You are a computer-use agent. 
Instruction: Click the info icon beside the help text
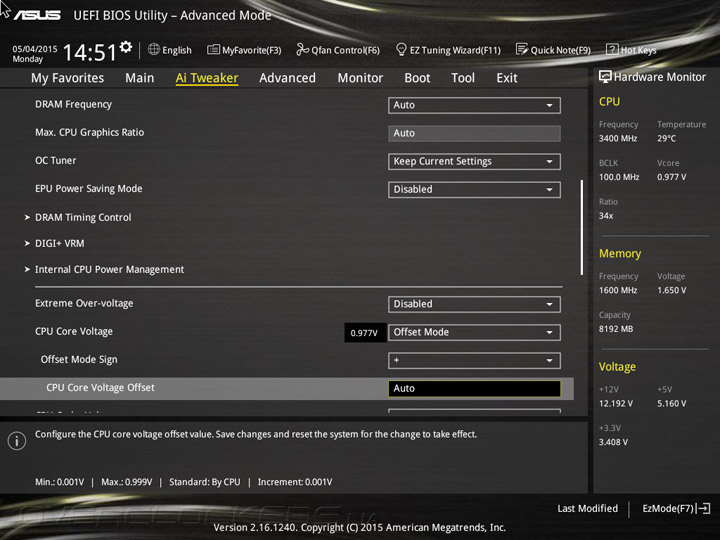[x=17, y=441]
